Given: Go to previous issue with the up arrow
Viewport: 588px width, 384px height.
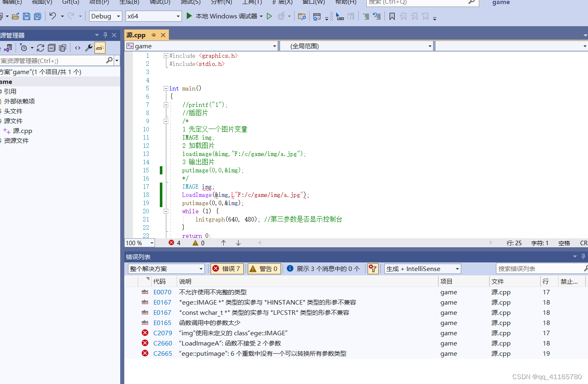Looking at the screenshot, I should point(224,243).
